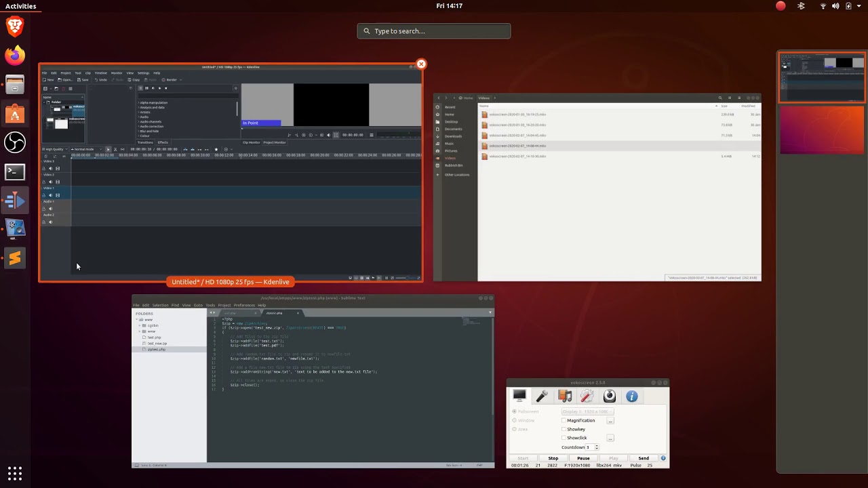Launch Firefox from the dock
The height and width of the screenshot is (488, 868).
point(15,55)
